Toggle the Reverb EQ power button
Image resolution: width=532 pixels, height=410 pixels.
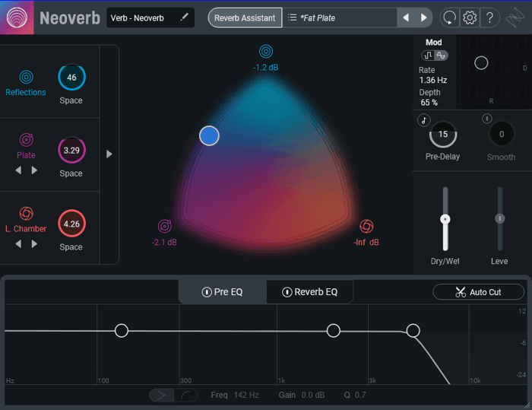tap(287, 292)
